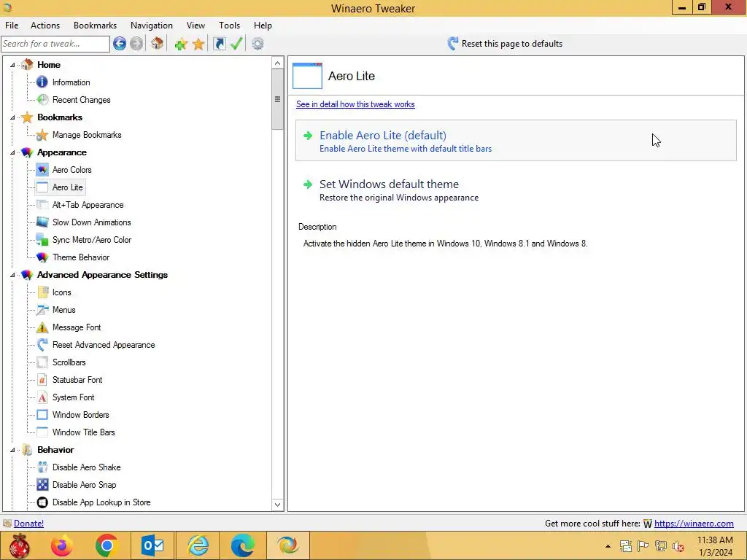Screen dimensions: 747x560
Task: Open bookmarks via gold star toolbar icon
Action: pos(198,44)
